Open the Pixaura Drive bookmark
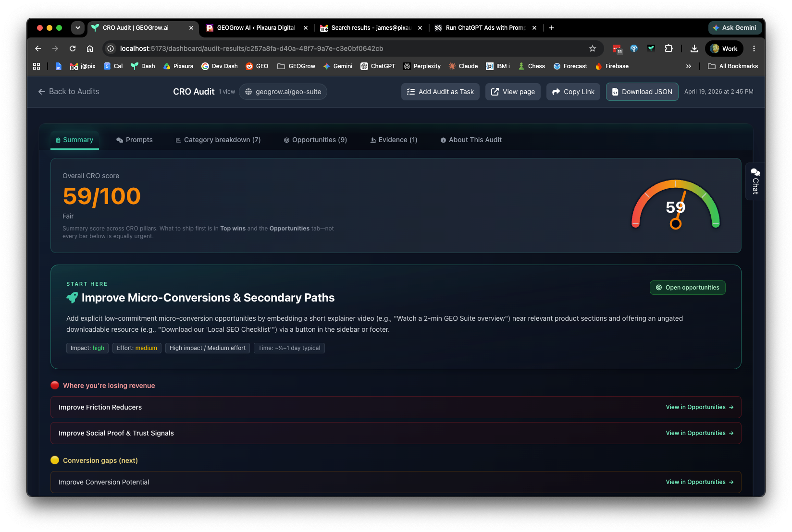This screenshot has width=792, height=532. [x=178, y=66]
